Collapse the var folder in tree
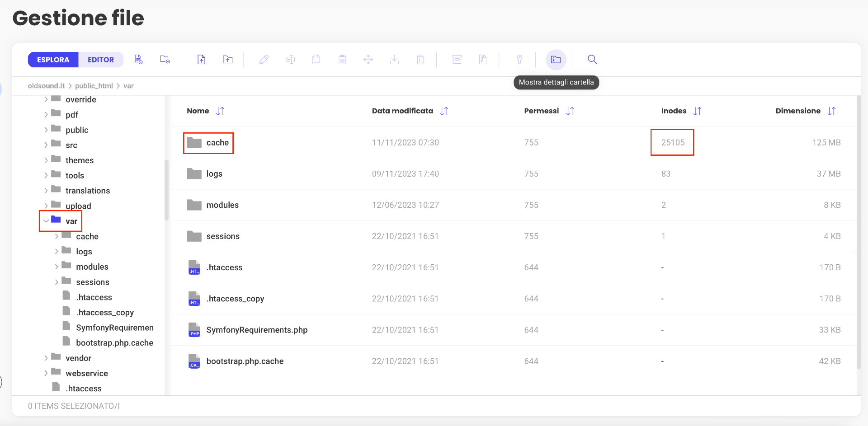This screenshot has height=426, width=868. (46, 221)
